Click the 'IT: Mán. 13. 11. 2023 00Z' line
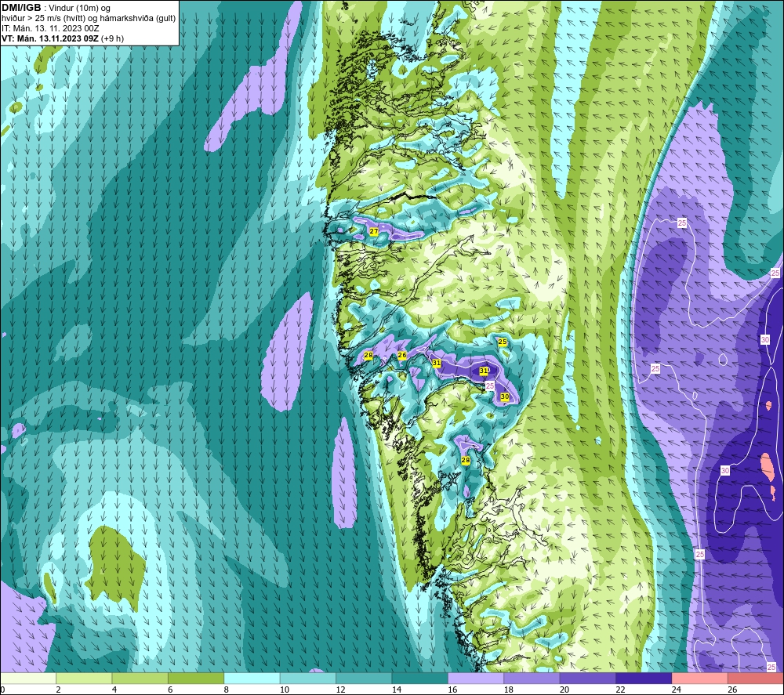This screenshot has width=784, height=695. pos(50,28)
